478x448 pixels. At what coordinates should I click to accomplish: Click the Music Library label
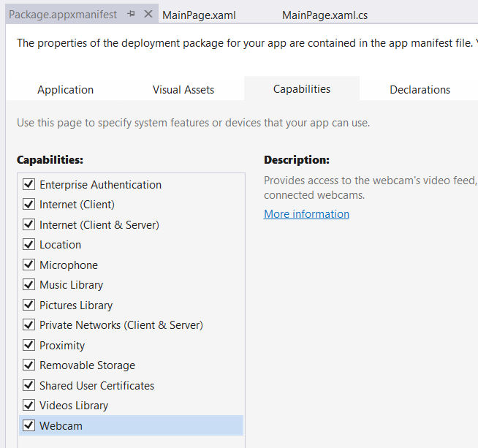72,285
